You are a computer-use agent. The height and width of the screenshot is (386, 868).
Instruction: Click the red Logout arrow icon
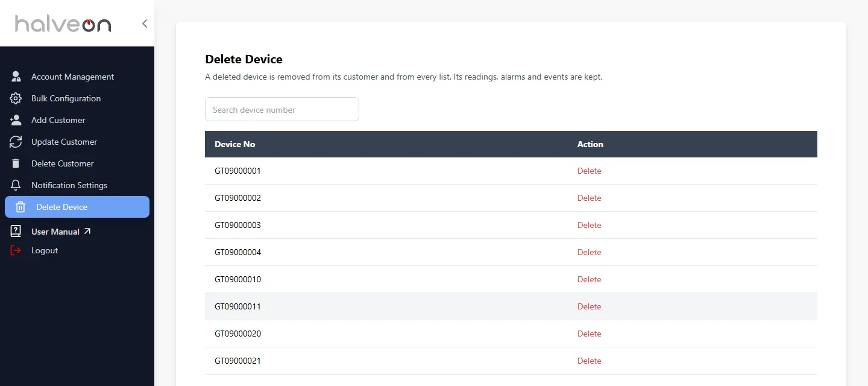(16, 250)
